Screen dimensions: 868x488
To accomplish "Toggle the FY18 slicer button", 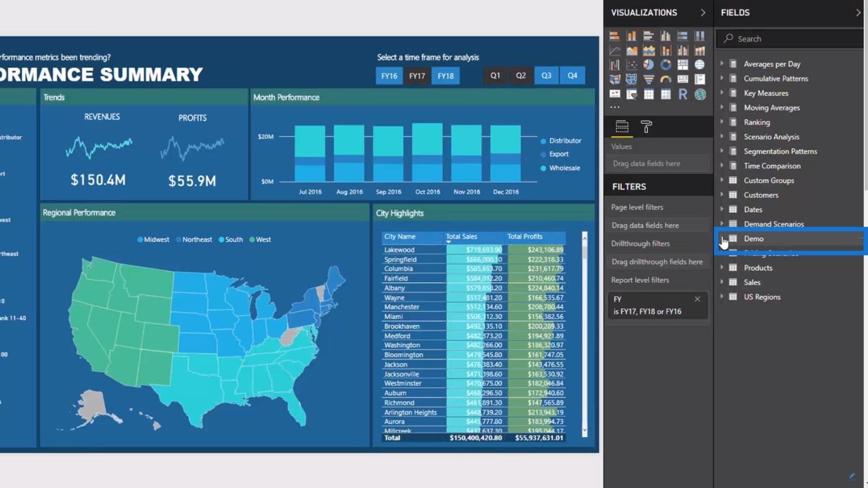I will [445, 76].
